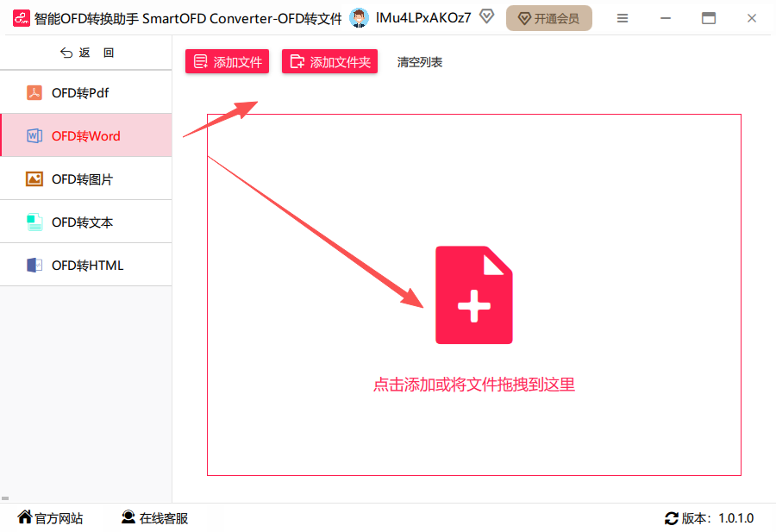Click the 添加文件夹 button

coord(329,61)
